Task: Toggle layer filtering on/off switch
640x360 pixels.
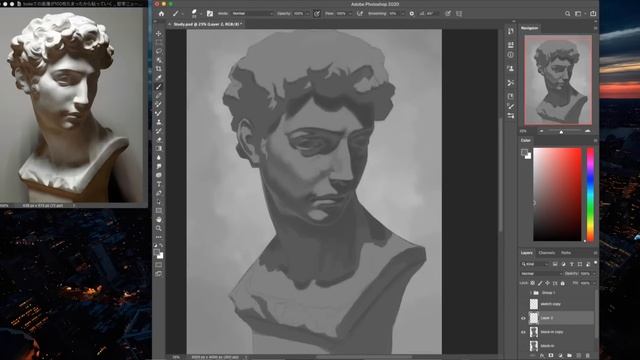Action: tap(596, 263)
